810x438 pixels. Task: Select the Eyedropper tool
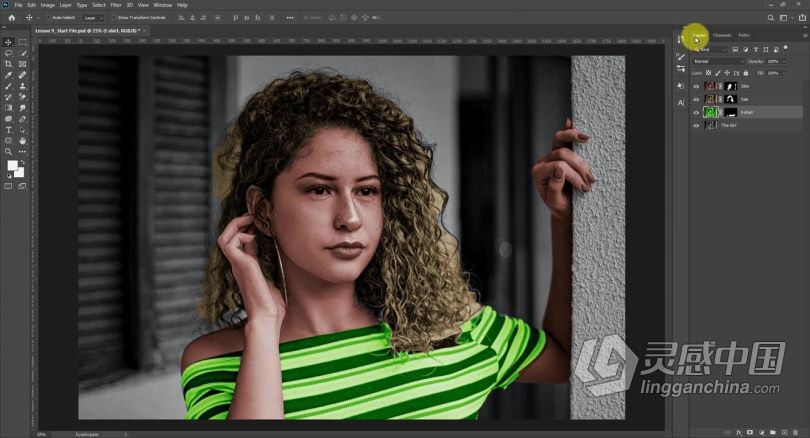8,75
